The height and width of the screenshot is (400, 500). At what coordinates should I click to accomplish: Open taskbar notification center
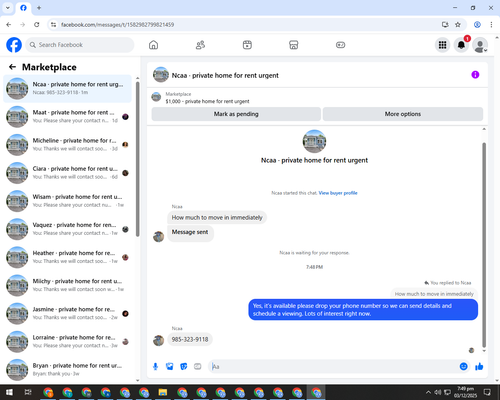point(487,392)
